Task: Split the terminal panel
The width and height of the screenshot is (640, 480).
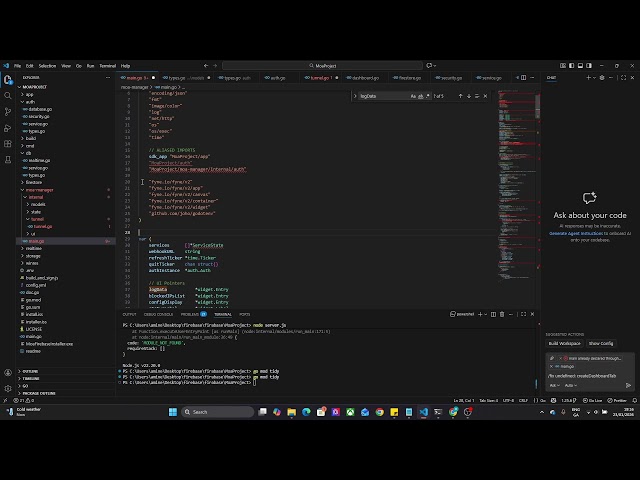Action: click(493, 314)
